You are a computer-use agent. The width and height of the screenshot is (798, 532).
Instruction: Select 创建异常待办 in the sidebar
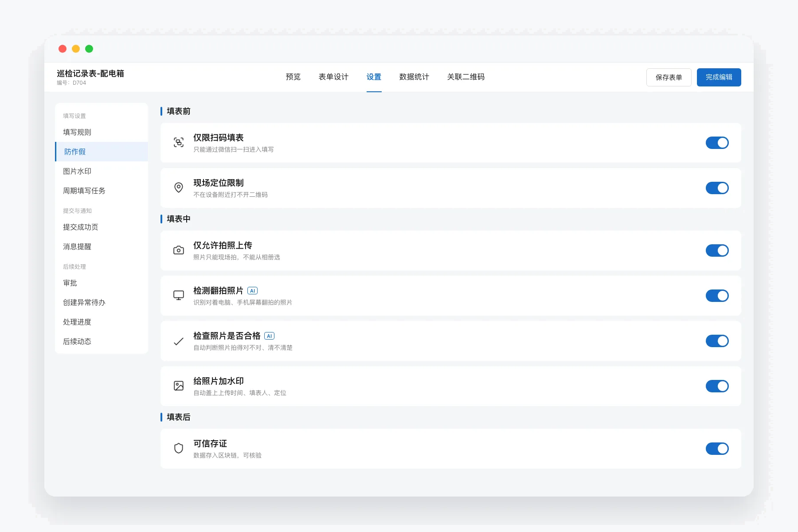(102, 302)
